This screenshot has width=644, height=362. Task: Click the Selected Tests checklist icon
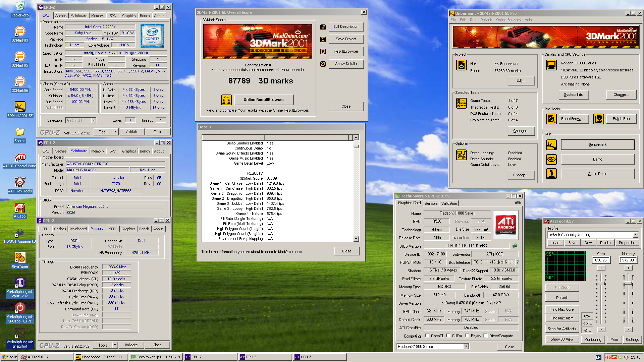click(462, 103)
